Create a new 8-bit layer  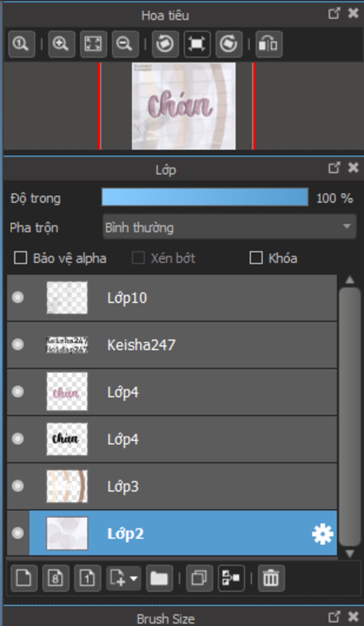point(55,578)
